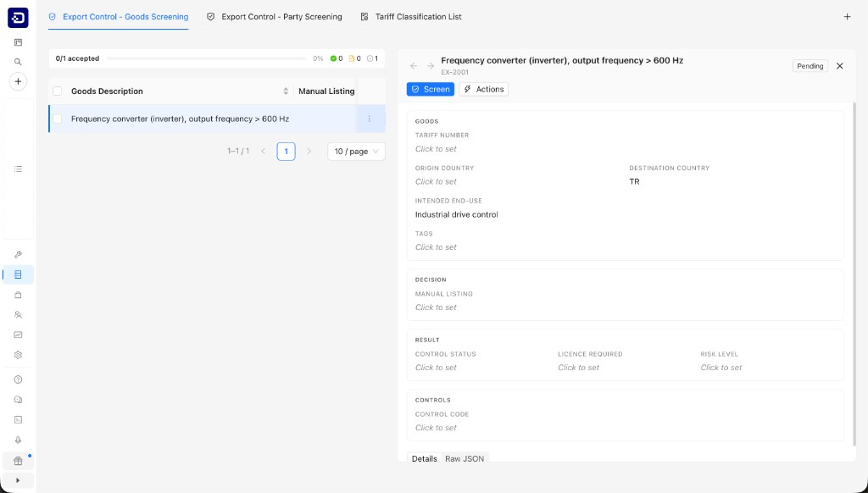
Task: Click the grey pending count indicator
Action: [x=373, y=58]
